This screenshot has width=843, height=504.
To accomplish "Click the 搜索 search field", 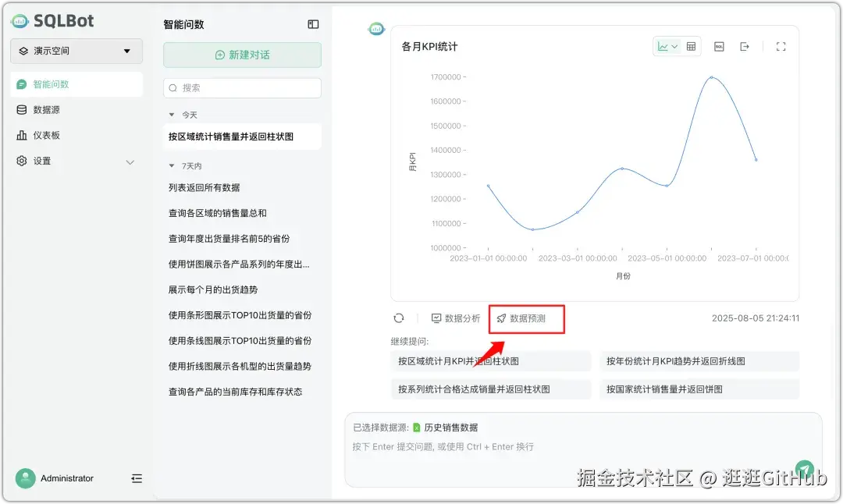I will click(242, 88).
